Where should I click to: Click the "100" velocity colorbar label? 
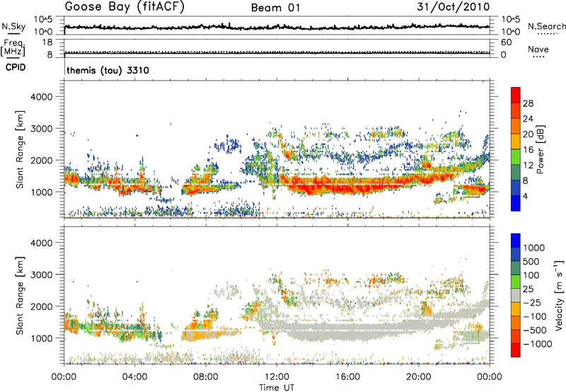point(531,275)
